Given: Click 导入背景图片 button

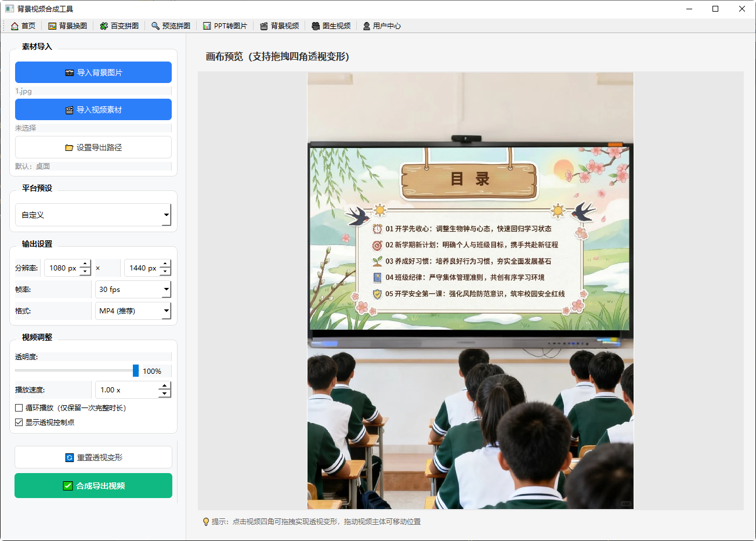Looking at the screenshot, I should (x=93, y=73).
